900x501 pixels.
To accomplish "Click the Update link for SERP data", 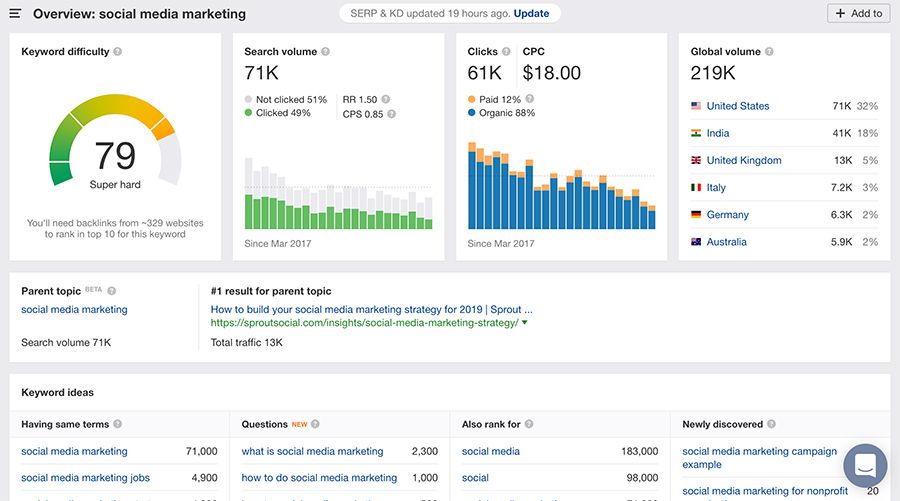I will (x=531, y=14).
